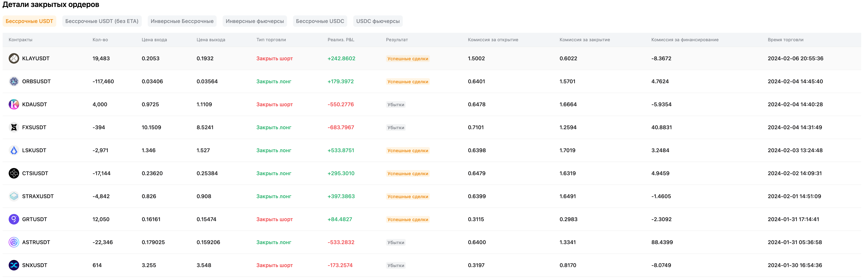Click the ASTRUSDT coin icon
868x278 pixels.
14,242
